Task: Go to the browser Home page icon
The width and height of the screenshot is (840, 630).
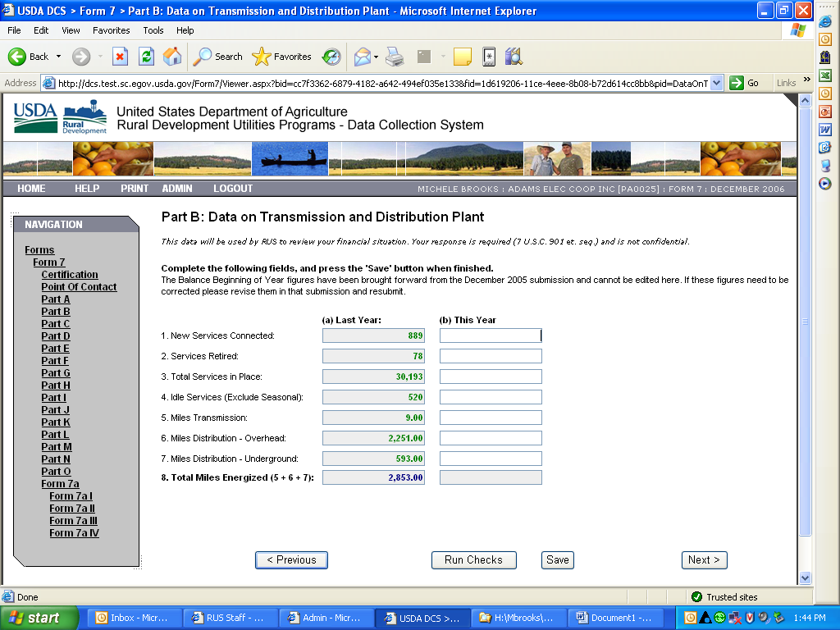Action: (172, 57)
